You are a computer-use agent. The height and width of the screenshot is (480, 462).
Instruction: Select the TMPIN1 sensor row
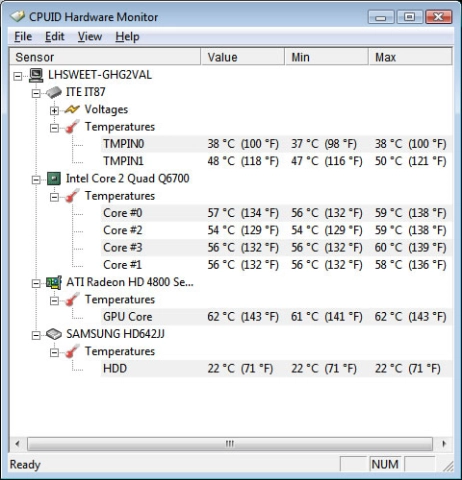[x=276, y=161]
